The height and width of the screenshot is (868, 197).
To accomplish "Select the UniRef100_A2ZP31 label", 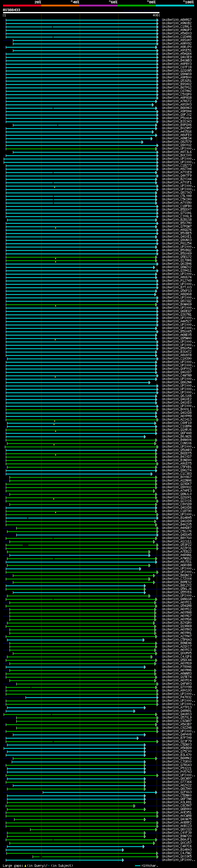I will 177,548.
